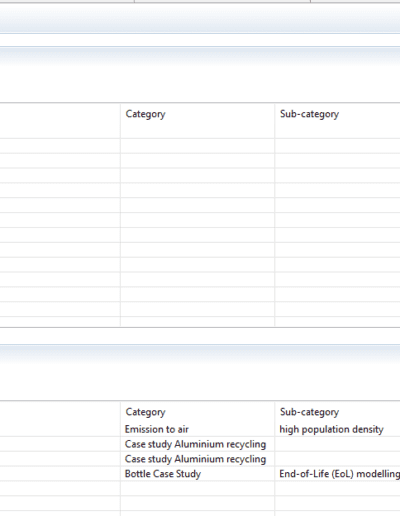This screenshot has height=516, width=400.
Task: Click empty sub-category cell beside first Aluminium recycling row
Action: (337, 444)
